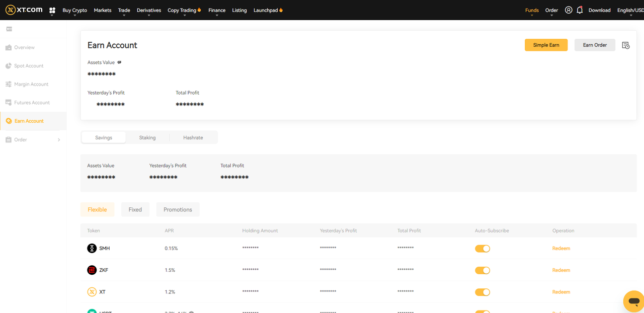Collapse the sidebar menu icon
Viewport: 644px width, 313px height.
9,29
